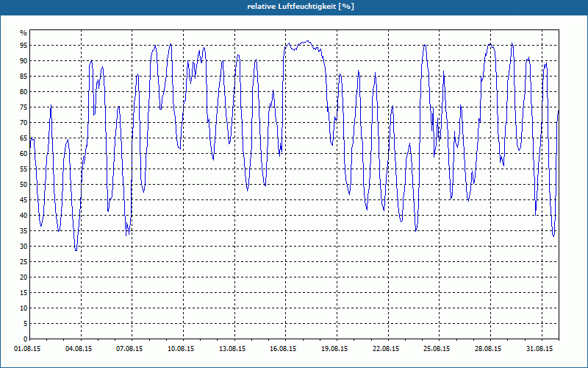Click the date label 16.08.15

click(283, 349)
